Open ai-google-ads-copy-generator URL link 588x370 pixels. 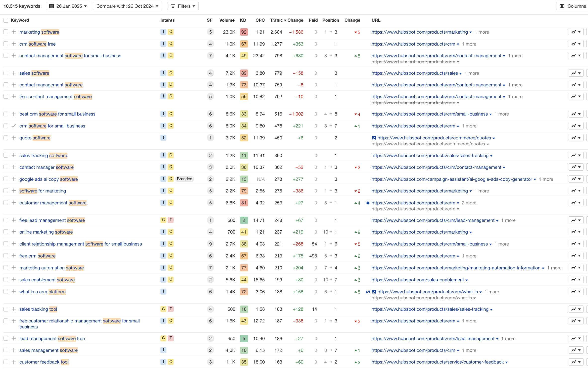tap(452, 179)
